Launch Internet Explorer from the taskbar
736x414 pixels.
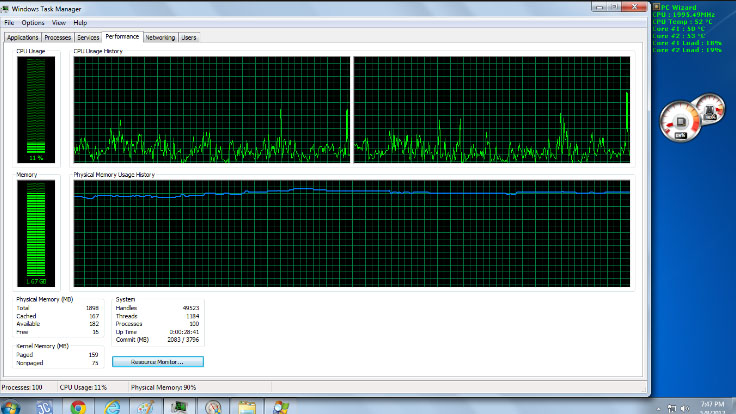click(112, 407)
